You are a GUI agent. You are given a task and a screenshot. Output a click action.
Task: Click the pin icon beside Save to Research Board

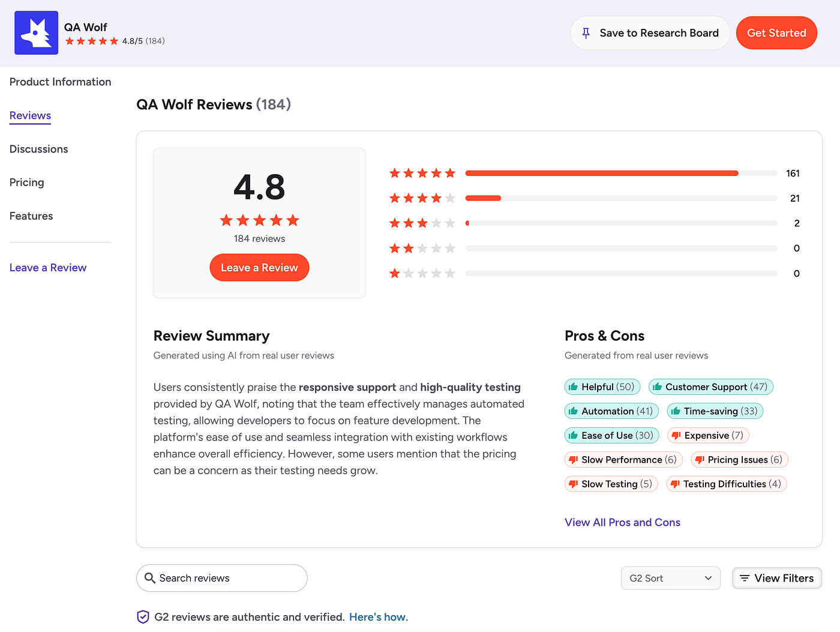tap(586, 33)
